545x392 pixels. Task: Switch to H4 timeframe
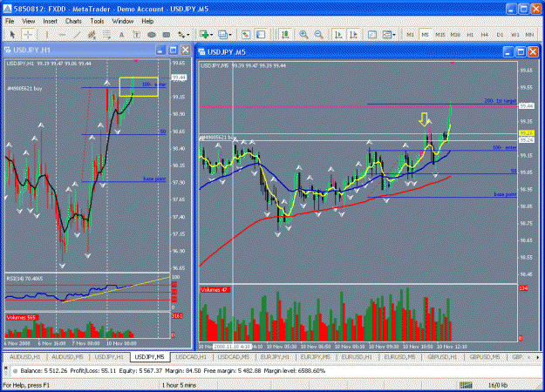(x=485, y=35)
